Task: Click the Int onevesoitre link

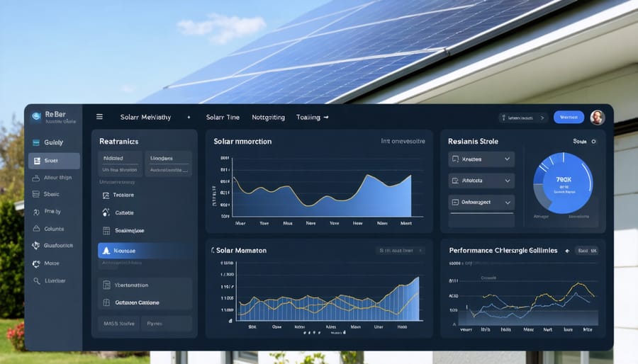Action: click(x=403, y=142)
